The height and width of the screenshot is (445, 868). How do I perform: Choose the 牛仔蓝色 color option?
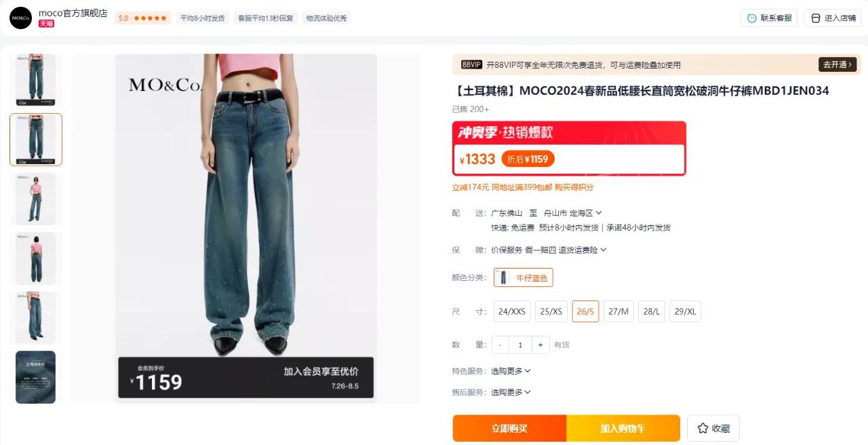point(524,277)
